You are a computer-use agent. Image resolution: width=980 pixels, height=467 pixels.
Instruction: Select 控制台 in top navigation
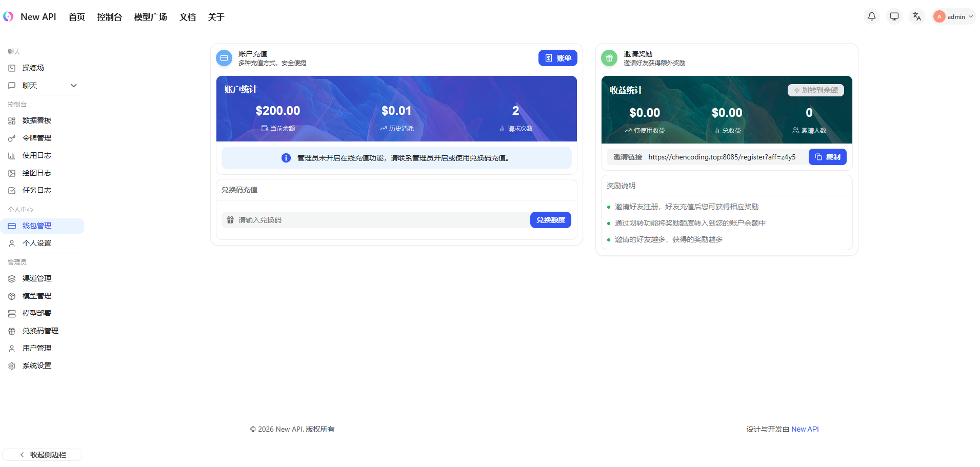[109, 17]
